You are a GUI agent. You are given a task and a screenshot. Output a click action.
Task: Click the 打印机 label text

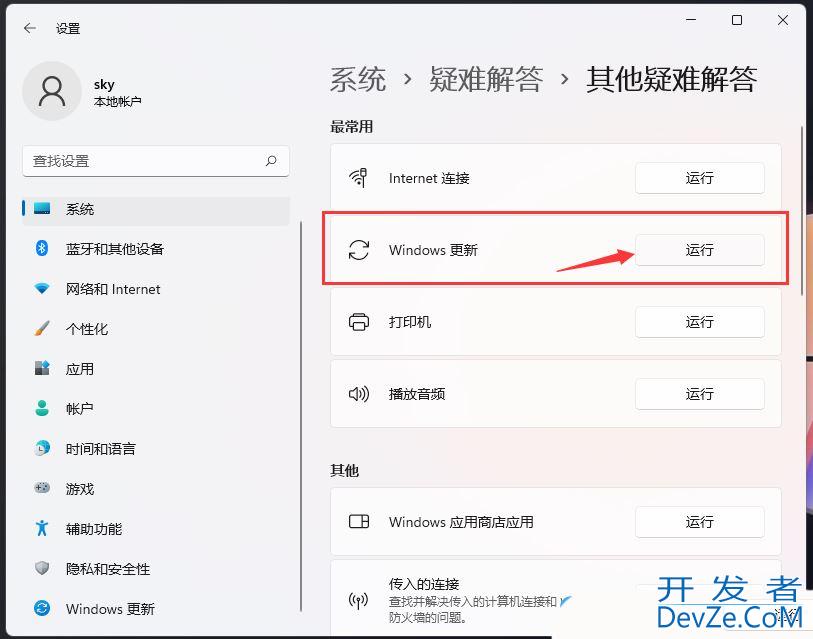coord(410,322)
